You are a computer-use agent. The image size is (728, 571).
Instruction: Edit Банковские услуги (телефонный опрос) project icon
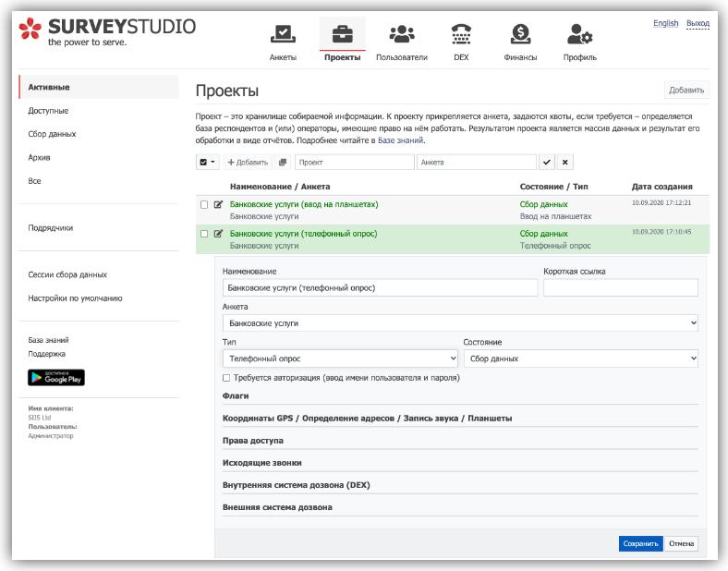pos(218,234)
